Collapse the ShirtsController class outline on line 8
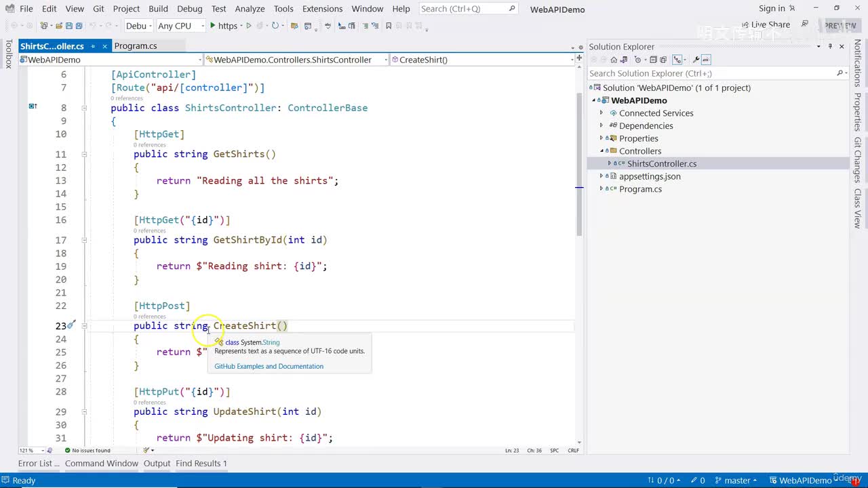 pos(84,108)
